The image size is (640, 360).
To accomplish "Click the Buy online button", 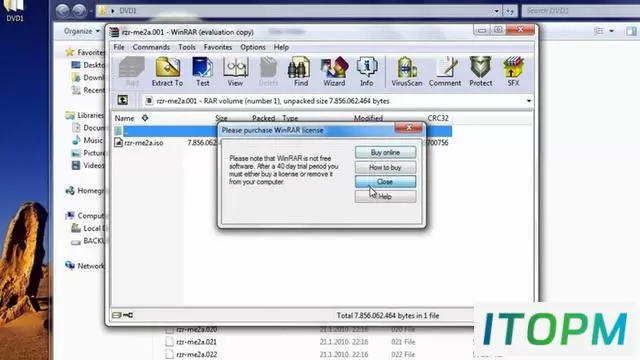I will 385,152.
